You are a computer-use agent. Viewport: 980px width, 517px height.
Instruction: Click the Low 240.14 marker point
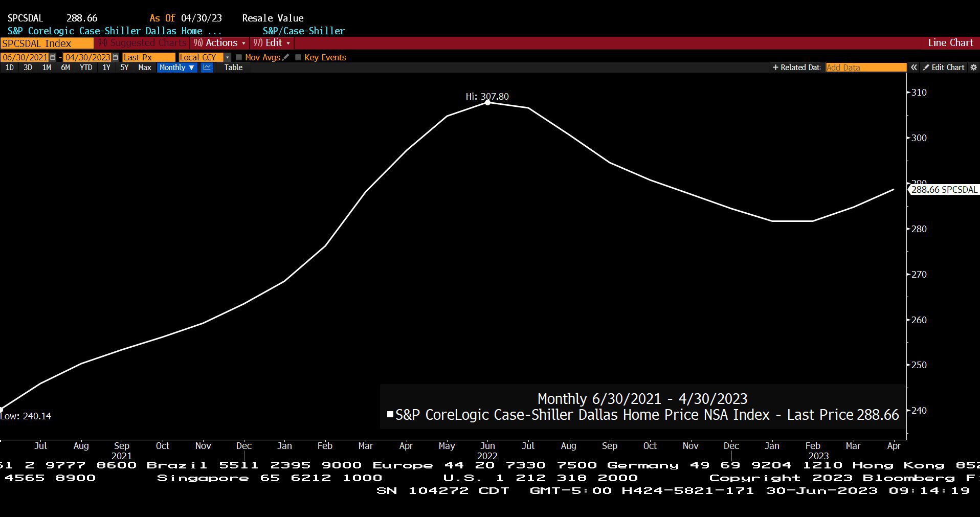click(1, 410)
